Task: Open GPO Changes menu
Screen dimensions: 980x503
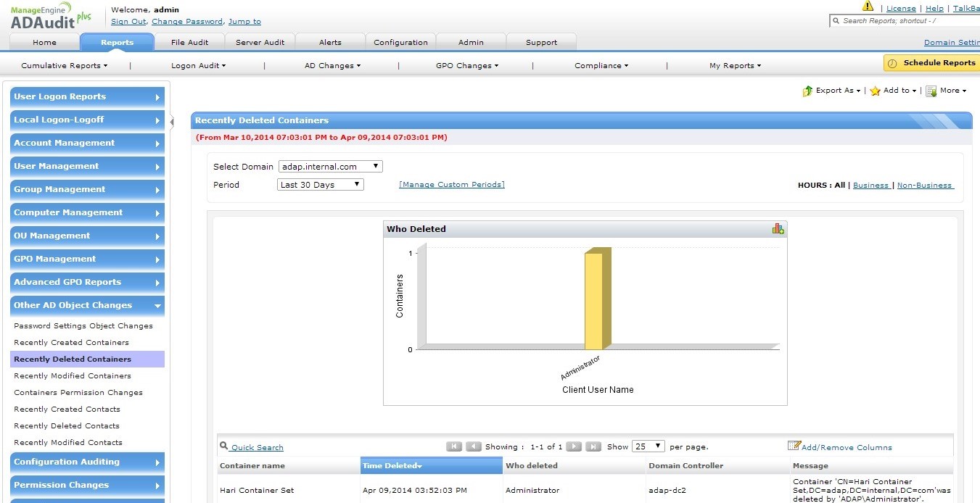Action: tap(467, 65)
